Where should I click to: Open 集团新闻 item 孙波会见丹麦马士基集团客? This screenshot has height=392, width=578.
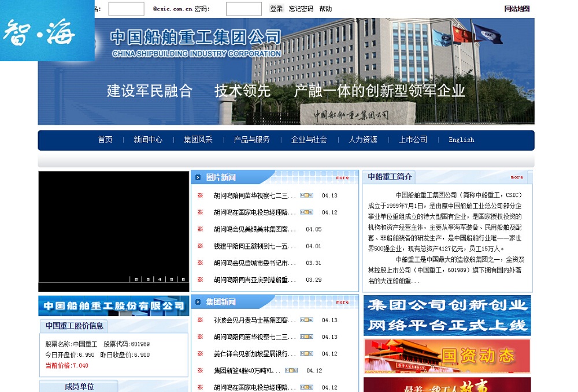pyautogui.click(x=255, y=320)
